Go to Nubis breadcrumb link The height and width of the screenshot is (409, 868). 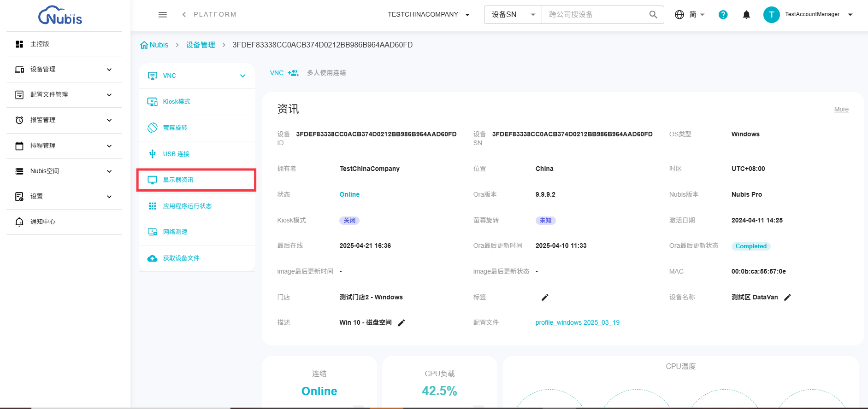pyautogui.click(x=159, y=45)
